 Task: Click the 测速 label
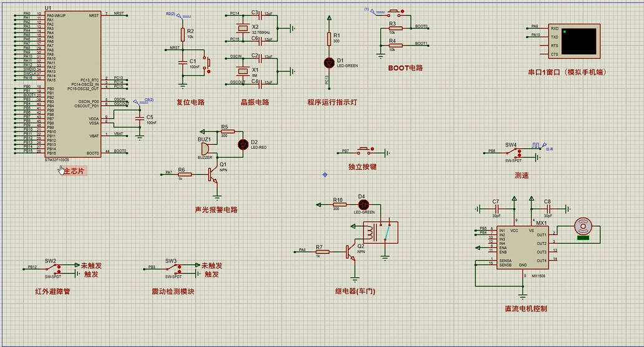tap(522, 175)
